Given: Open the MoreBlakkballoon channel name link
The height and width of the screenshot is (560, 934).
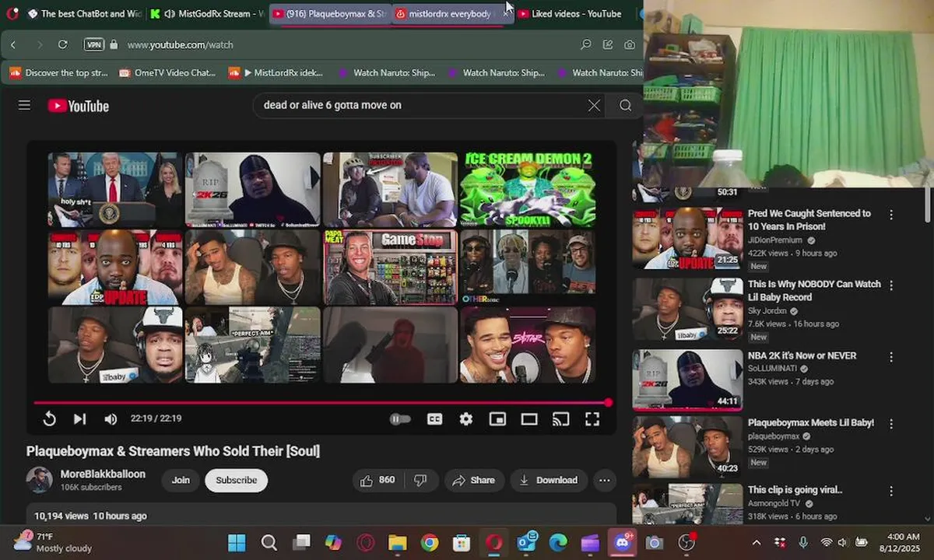Looking at the screenshot, I should click(x=103, y=474).
